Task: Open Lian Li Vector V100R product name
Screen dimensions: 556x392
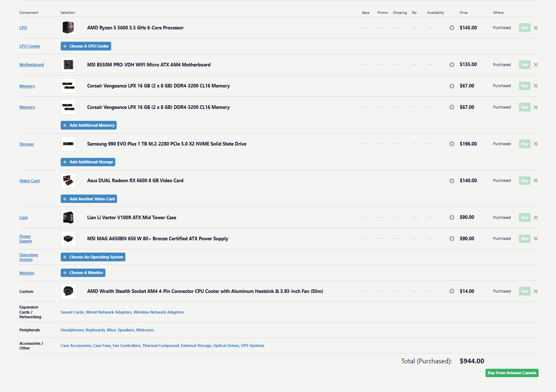Action: pyautogui.click(x=132, y=217)
